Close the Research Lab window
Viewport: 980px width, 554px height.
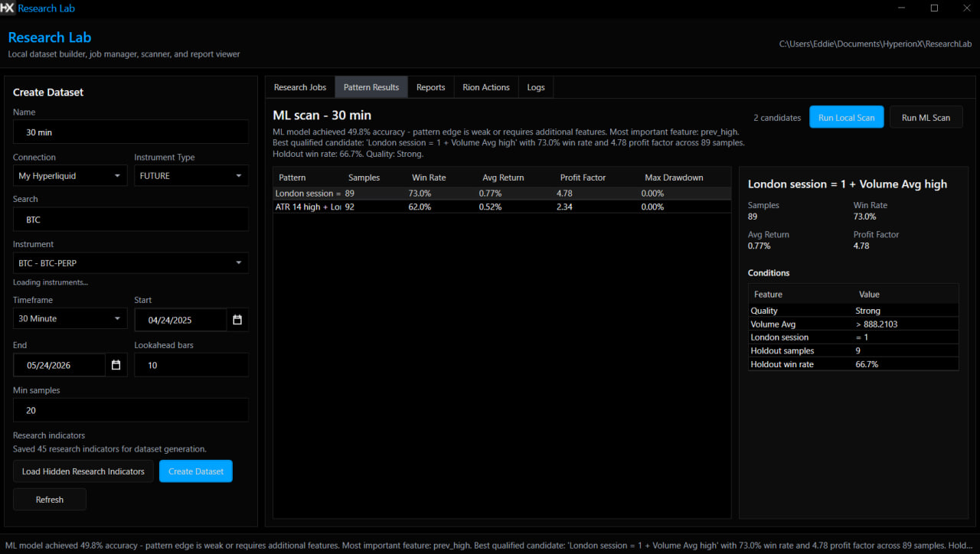966,8
